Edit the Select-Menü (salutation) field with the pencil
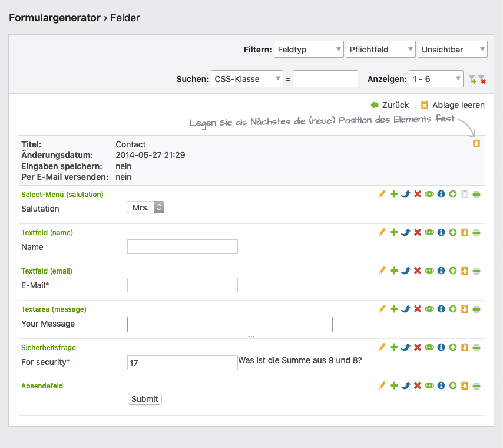The image size is (503, 448). point(382,194)
